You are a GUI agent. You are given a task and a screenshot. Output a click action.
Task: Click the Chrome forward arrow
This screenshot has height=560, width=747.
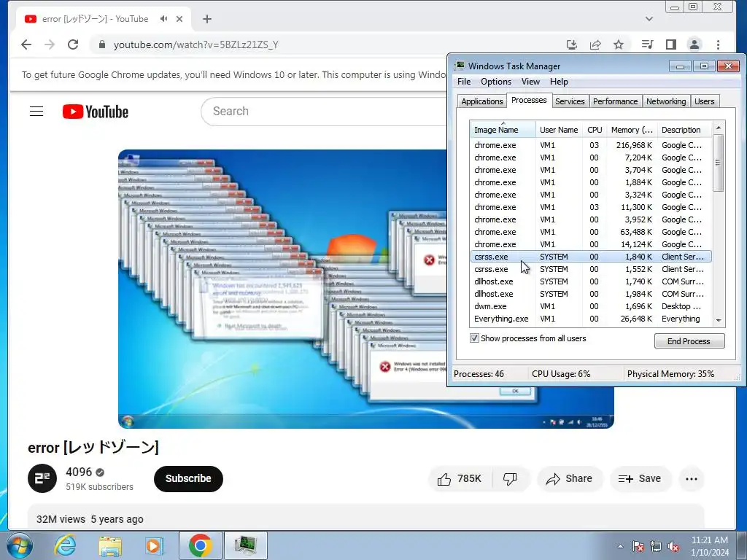click(x=50, y=44)
